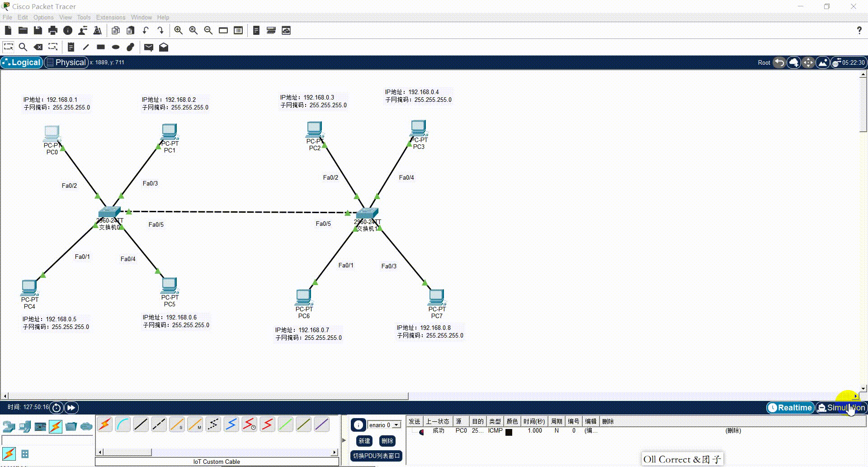The image size is (868, 467).
Task: Select the copper straight-through cable
Action: [x=141, y=424]
